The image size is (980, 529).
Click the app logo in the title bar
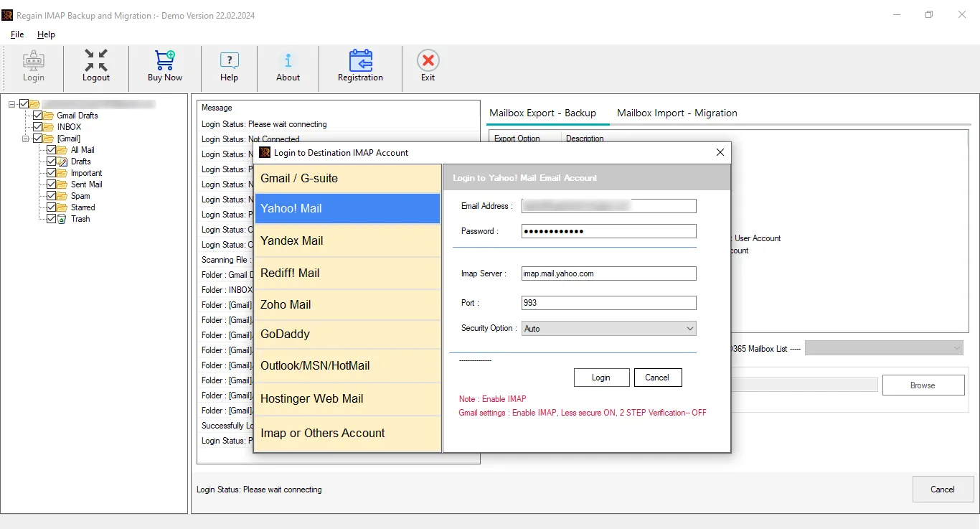click(x=8, y=15)
